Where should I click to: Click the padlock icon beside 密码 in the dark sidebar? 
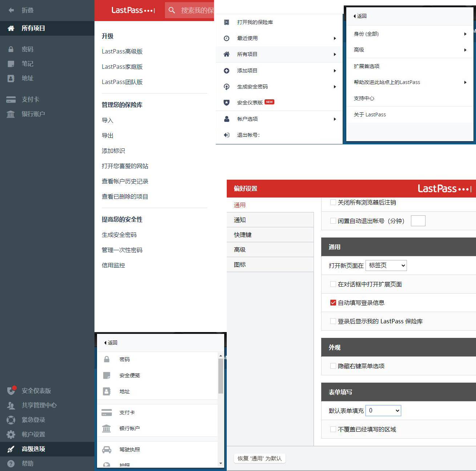11,49
